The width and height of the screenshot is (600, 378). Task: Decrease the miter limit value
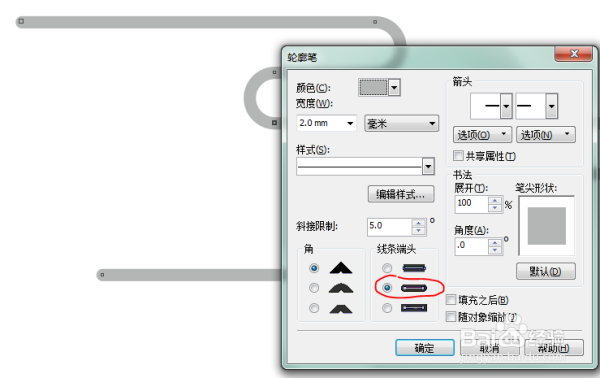pos(419,231)
